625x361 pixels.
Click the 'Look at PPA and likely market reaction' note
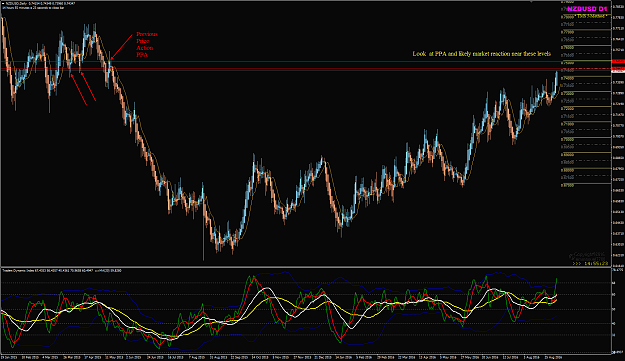point(482,54)
